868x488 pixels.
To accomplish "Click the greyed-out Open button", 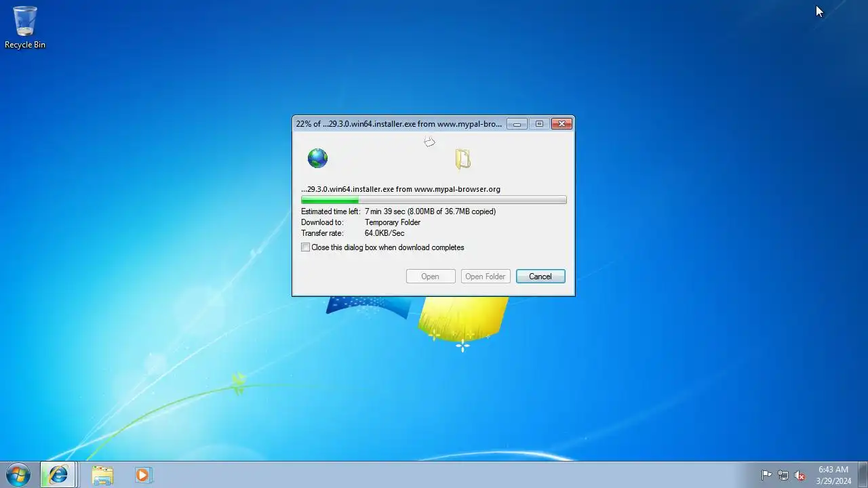I will [x=430, y=277].
